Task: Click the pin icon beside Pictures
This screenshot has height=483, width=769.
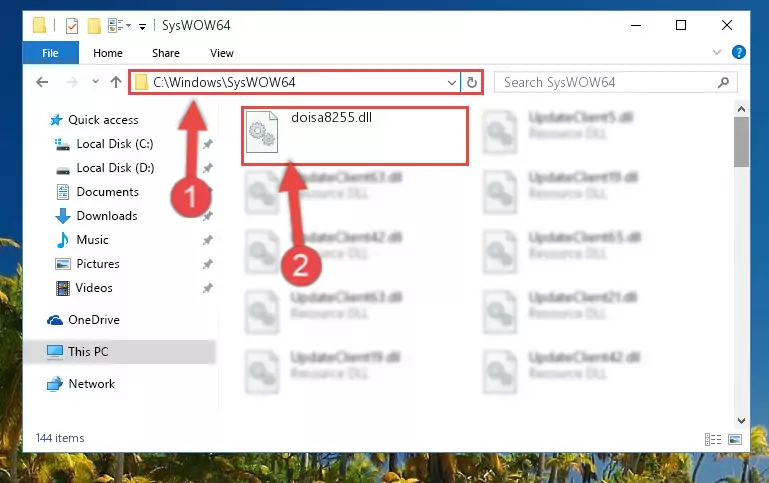Action: tap(208, 264)
